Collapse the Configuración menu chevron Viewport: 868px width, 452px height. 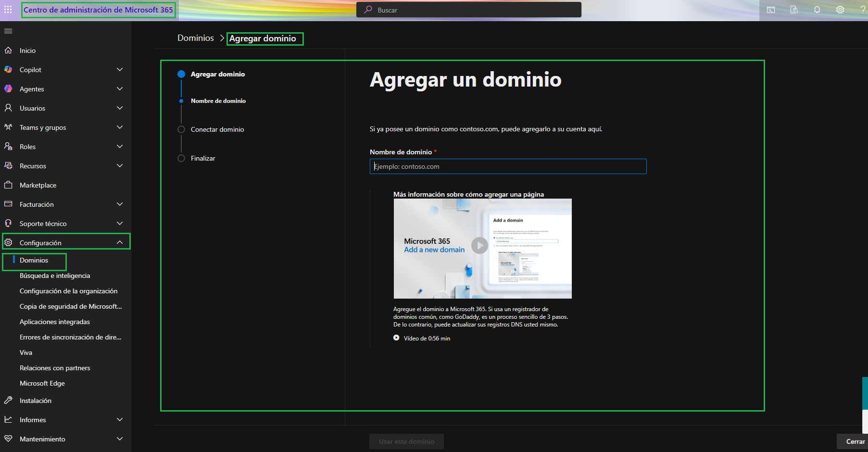tap(120, 243)
